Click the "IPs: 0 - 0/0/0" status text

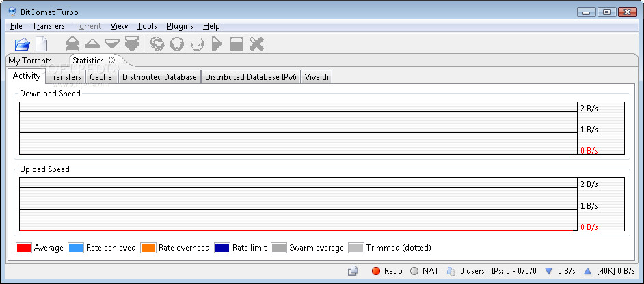[x=514, y=271]
